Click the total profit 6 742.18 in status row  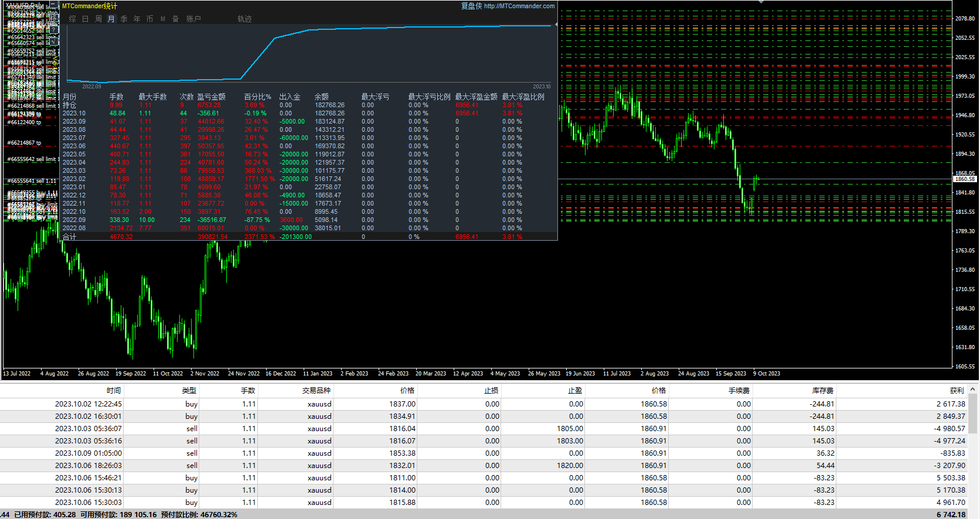951,514
